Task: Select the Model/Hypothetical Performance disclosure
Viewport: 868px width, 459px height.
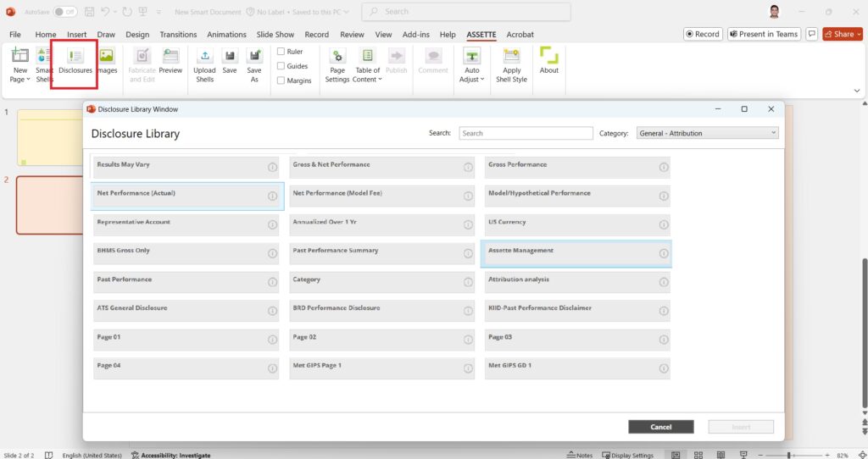Action: (x=577, y=196)
